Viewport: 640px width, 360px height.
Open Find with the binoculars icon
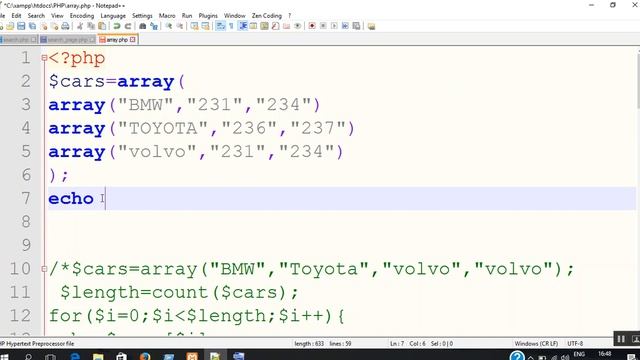pyautogui.click(x=142, y=26)
